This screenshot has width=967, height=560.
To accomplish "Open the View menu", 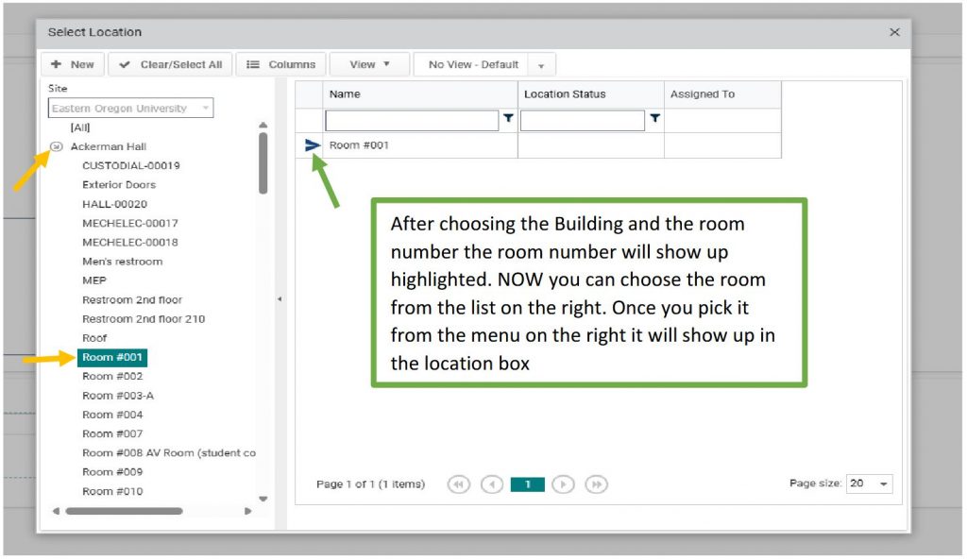I will pyautogui.click(x=368, y=64).
